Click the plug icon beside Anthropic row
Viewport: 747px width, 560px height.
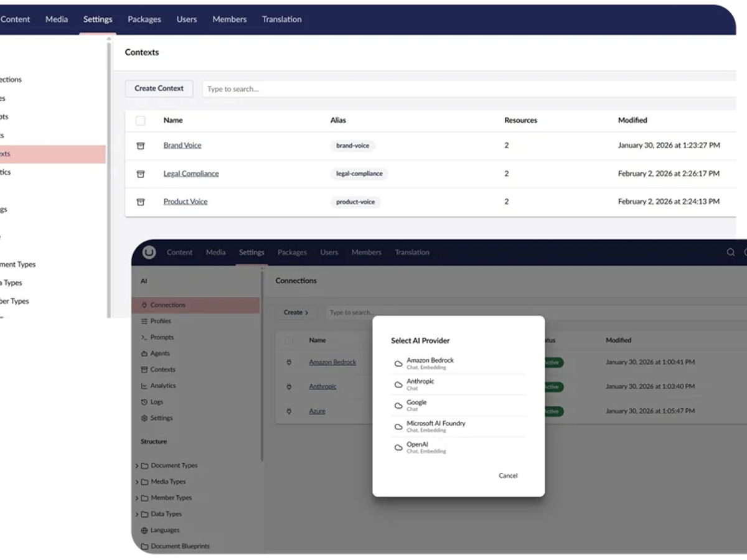coord(289,386)
